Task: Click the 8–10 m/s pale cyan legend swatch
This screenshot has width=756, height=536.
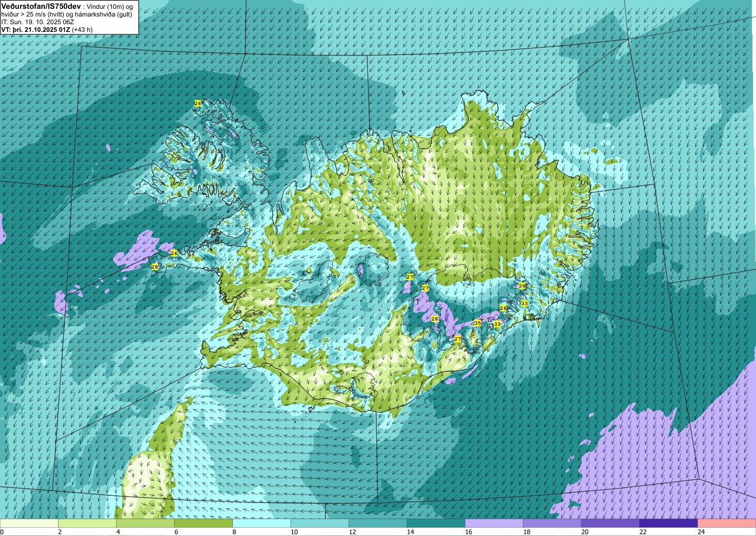Action: (x=262, y=524)
